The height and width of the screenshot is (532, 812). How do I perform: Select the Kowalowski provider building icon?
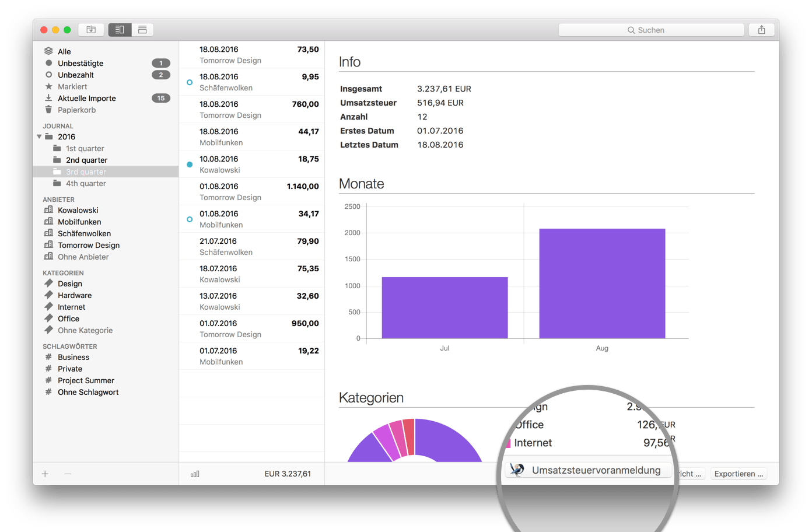pyautogui.click(x=48, y=210)
